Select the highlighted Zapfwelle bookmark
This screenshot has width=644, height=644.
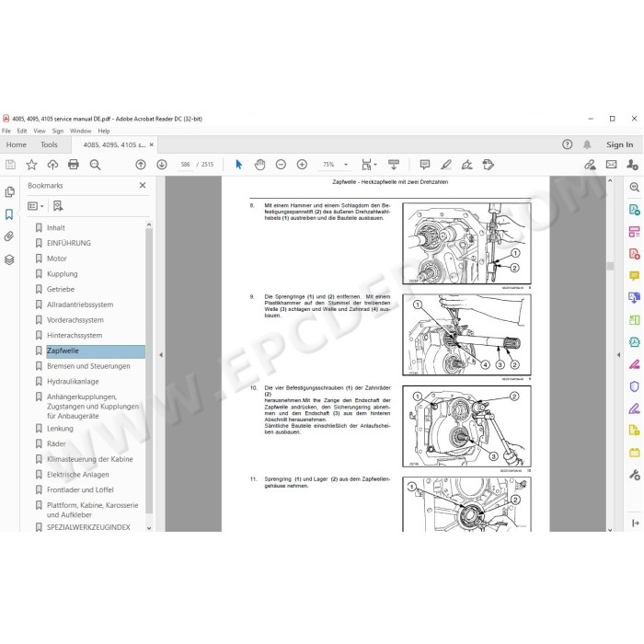pos(96,351)
